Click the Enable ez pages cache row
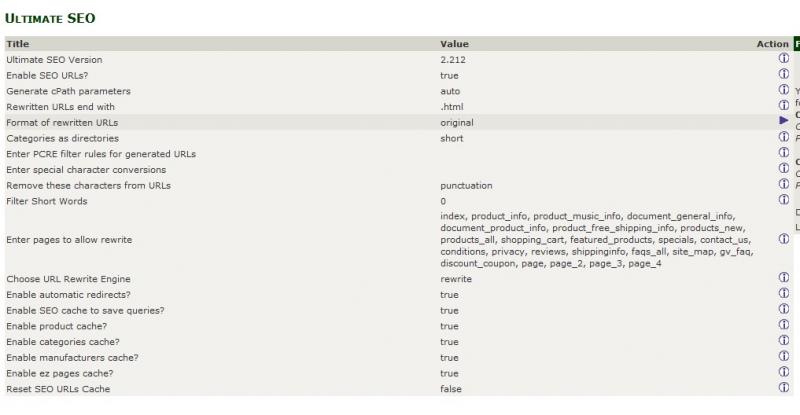 click(399, 373)
